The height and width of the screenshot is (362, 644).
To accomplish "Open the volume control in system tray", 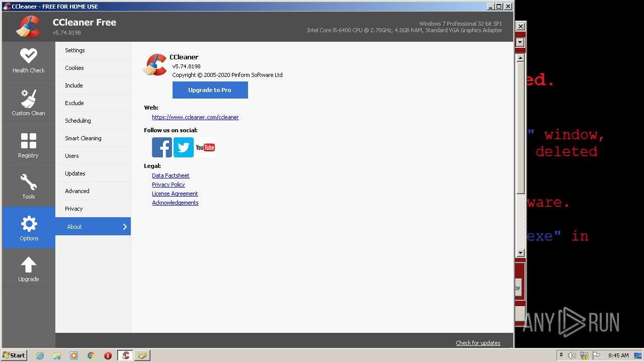I will click(572, 355).
